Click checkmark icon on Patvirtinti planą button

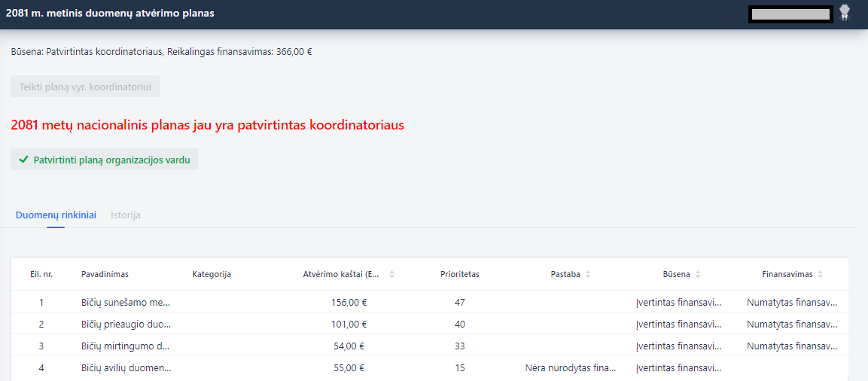pyautogui.click(x=23, y=160)
